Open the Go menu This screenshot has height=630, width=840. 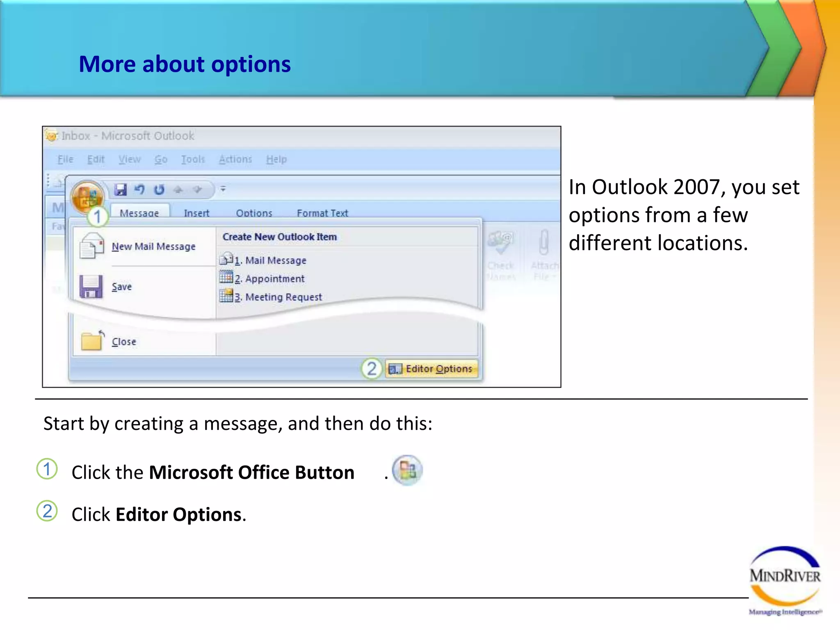(161, 159)
